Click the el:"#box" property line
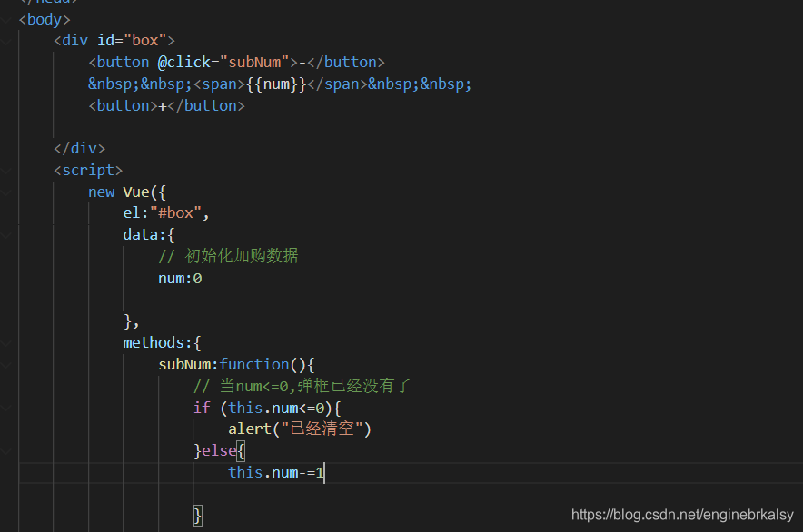Image resolution: width=803 pixels, height=532 pixels. click(x=166, y=213)
